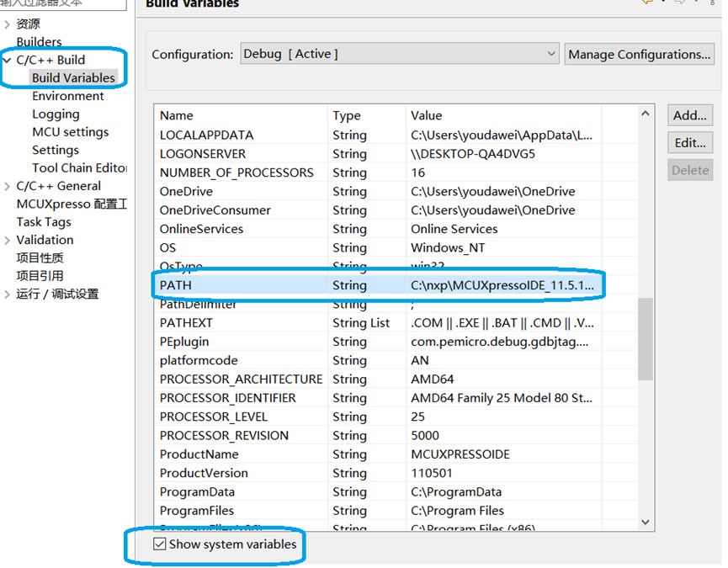Click the forward navigation arrow icon
This screenshot has height=568, width=728.
point(678,3)
